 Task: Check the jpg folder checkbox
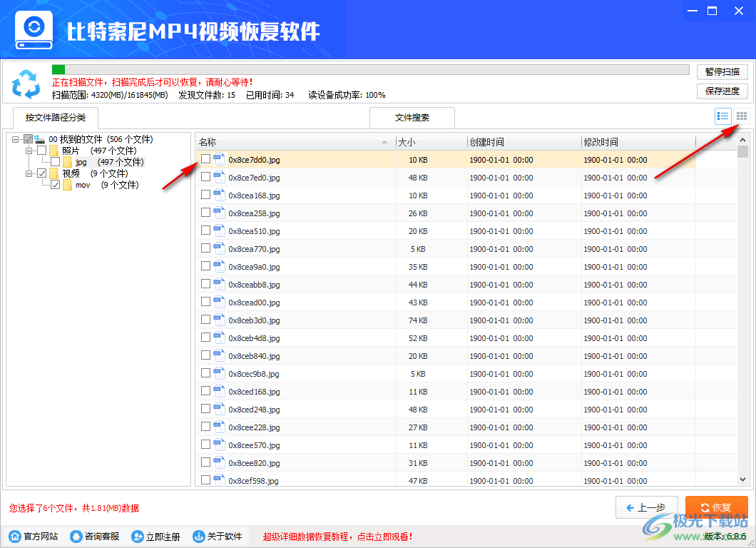click(x=56, y=161)
